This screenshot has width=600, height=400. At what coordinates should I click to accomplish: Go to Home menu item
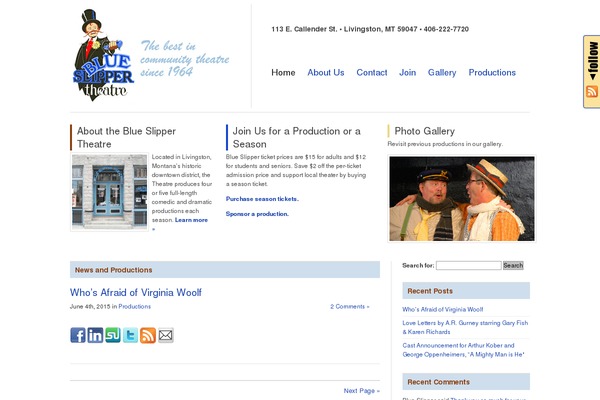pyautogui.click(x=283, y=73)
